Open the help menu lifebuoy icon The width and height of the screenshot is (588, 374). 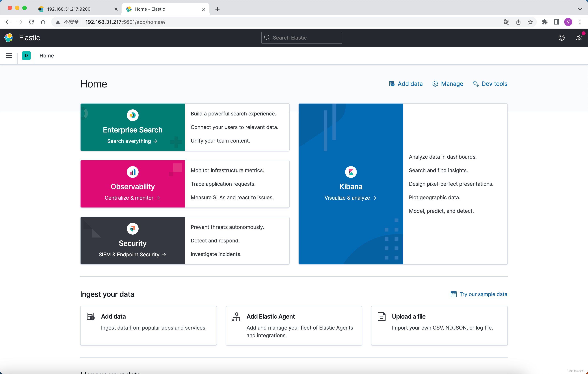[561, 38]
